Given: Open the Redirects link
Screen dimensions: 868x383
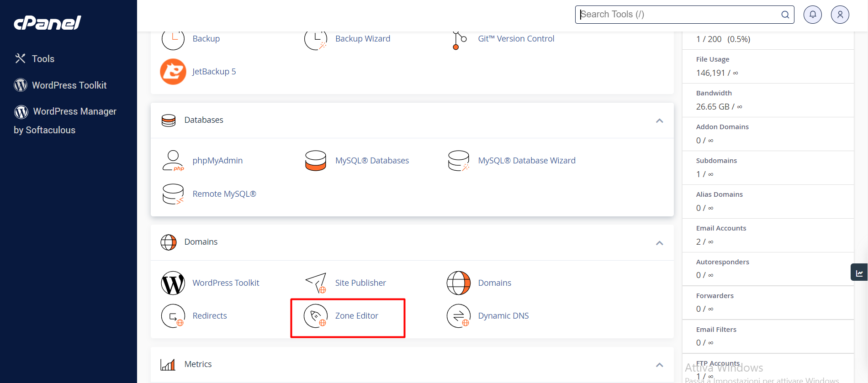Looking at the screenshot, I should pyautogui.click(x=210, y=316).
